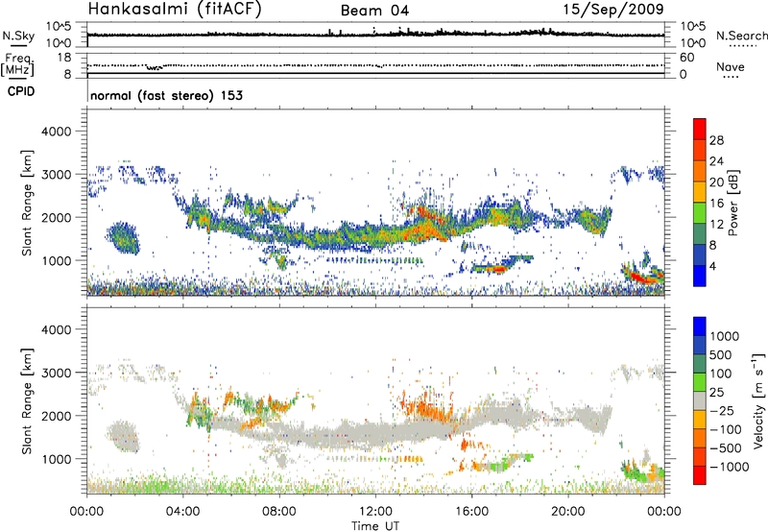This screenshot has width=768, height=532.
Task: Click the 3000 tick of the power panel
Action: point(57,175)
